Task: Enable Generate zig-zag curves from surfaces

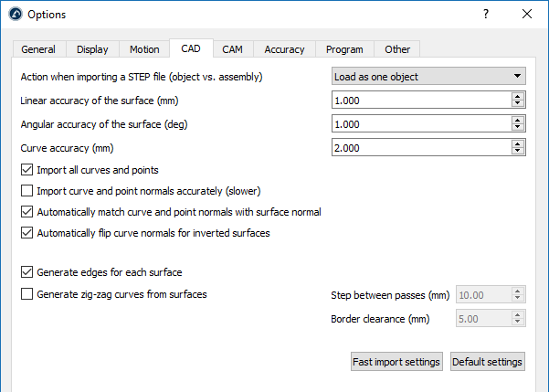Action: pyautogui.click(x=26, y=294)
